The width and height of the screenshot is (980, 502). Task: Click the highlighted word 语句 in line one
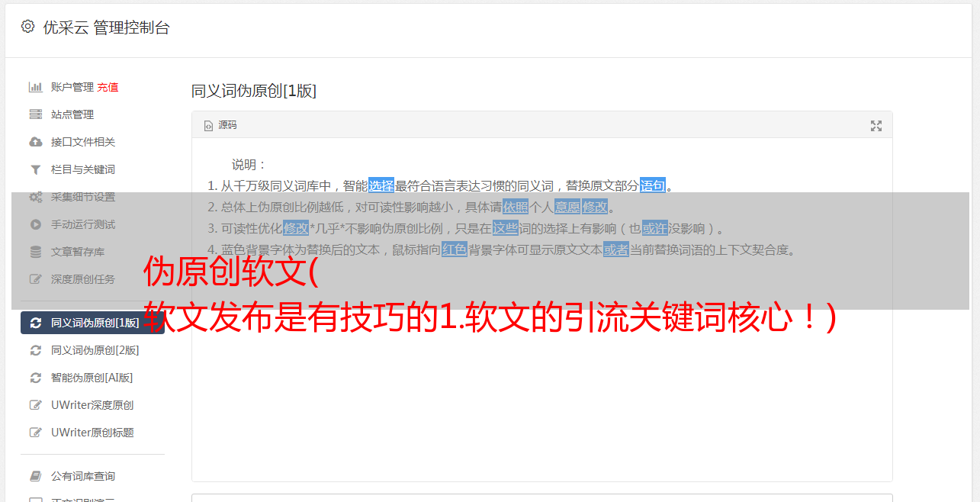[653, 185]
